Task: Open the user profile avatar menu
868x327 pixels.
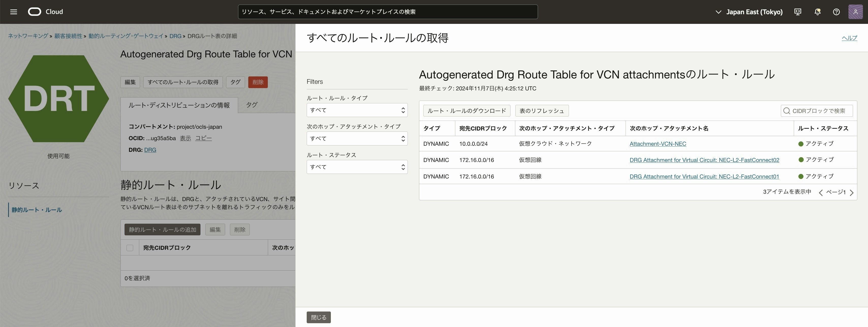Action: click(x=855, y=12)
